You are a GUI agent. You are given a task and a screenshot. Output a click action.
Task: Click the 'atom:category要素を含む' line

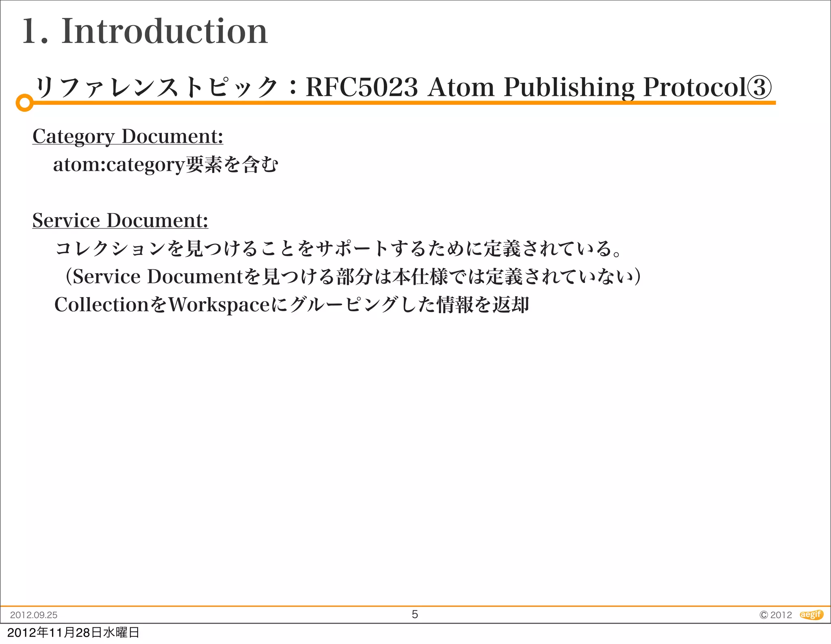click(x=166, y=165)
